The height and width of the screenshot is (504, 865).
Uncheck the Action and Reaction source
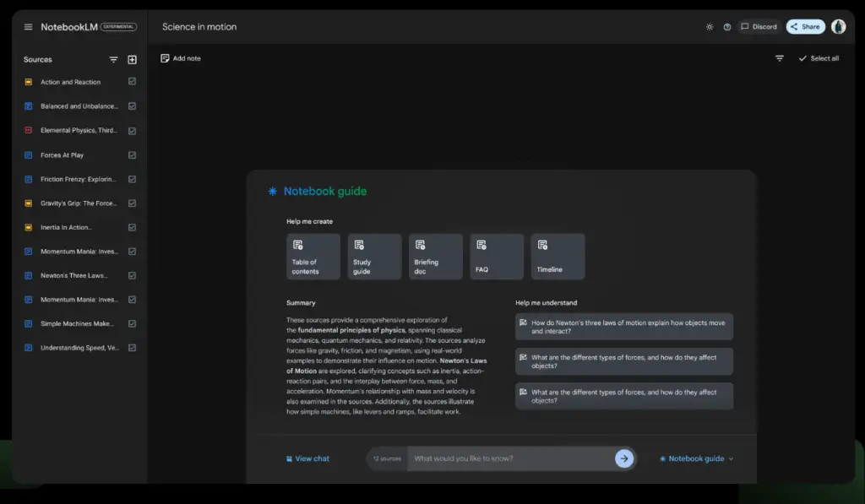click(x=132, y=82)
